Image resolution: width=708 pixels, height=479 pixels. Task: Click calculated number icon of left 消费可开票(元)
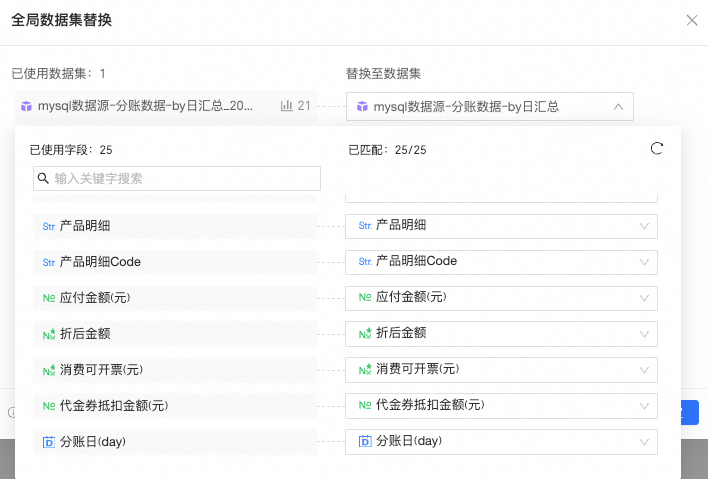[x=49, y=370]
